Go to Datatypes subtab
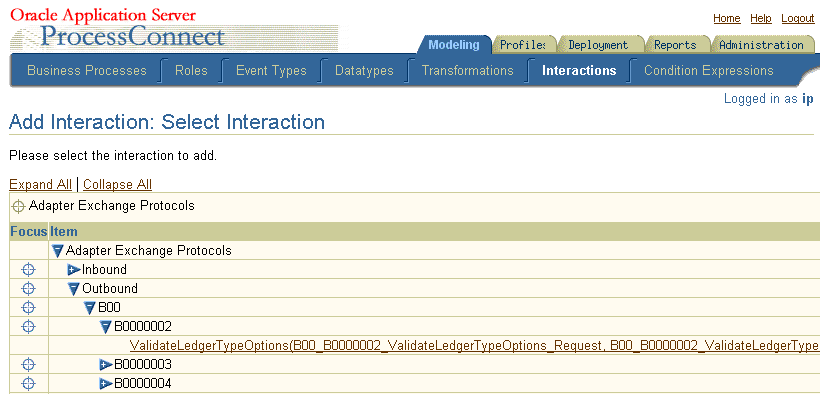The width and height of the screenshot is (820, 394). pos(365,71)
